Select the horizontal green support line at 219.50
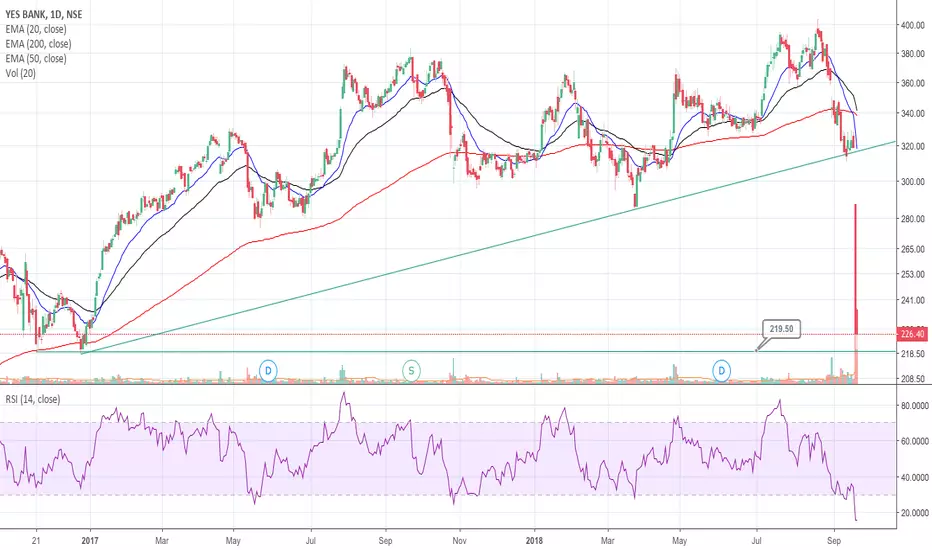 tap(466, 351)
